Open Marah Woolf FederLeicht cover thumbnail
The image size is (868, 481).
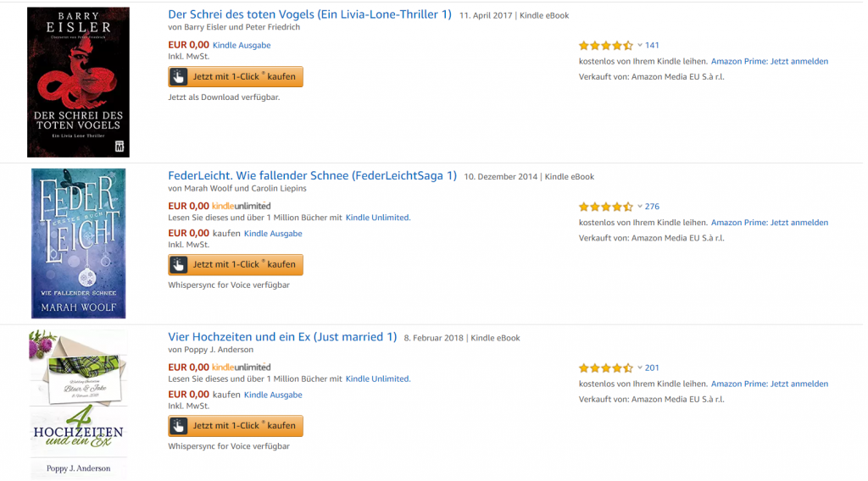78,243
